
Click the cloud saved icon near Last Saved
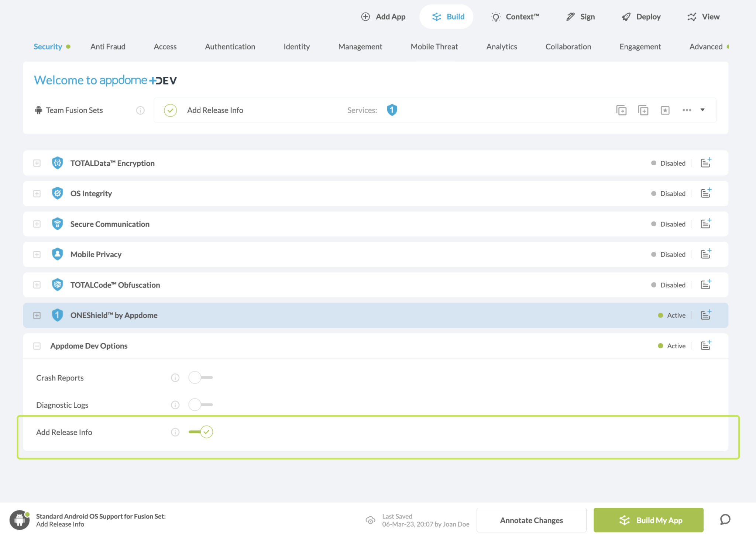370,520
